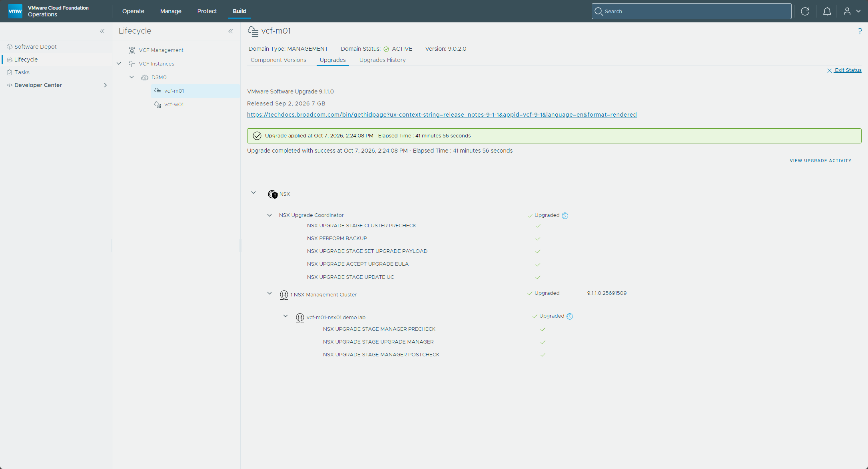Click NSX UPGRADE STAGE MANAGER POSTCHECK text
This screenshot has height=469, width=868.
point(381,355)
